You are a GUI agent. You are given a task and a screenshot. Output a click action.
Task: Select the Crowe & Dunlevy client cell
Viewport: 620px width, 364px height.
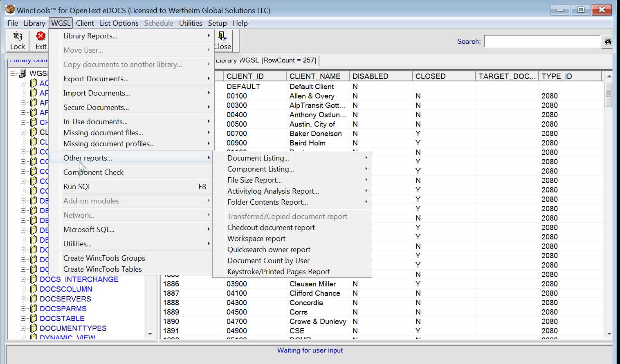318,322
